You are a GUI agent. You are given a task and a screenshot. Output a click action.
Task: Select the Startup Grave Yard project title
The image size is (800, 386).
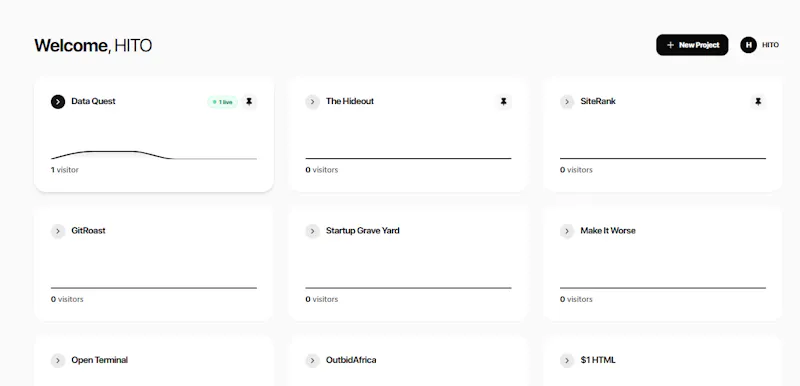[x=363, y=230]
